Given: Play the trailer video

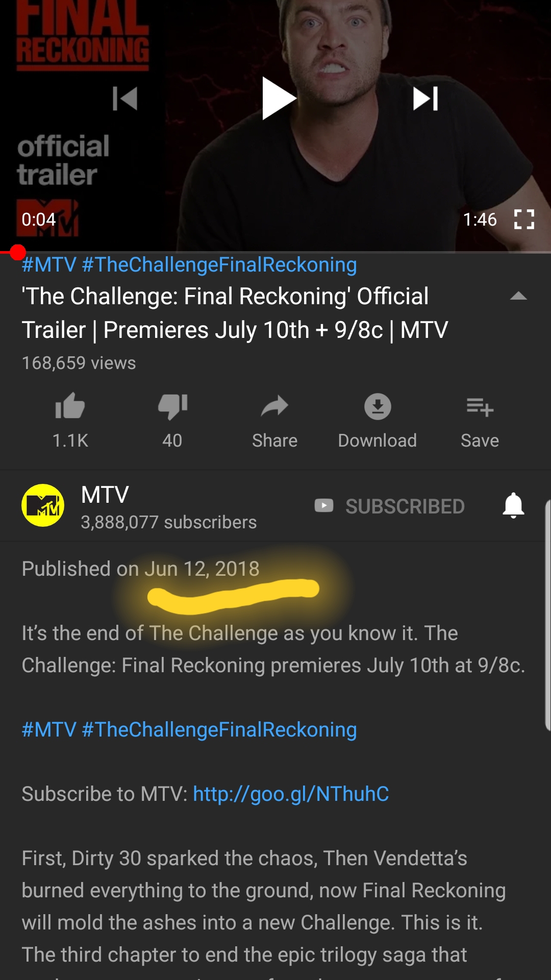Looking at the screenshot, I should [279, 98].
